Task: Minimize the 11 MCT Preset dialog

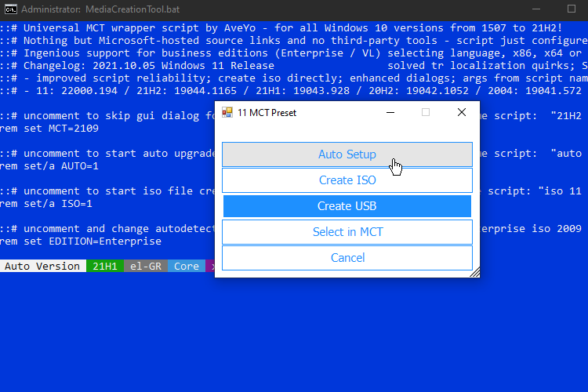Action: (x=390, y=112)
